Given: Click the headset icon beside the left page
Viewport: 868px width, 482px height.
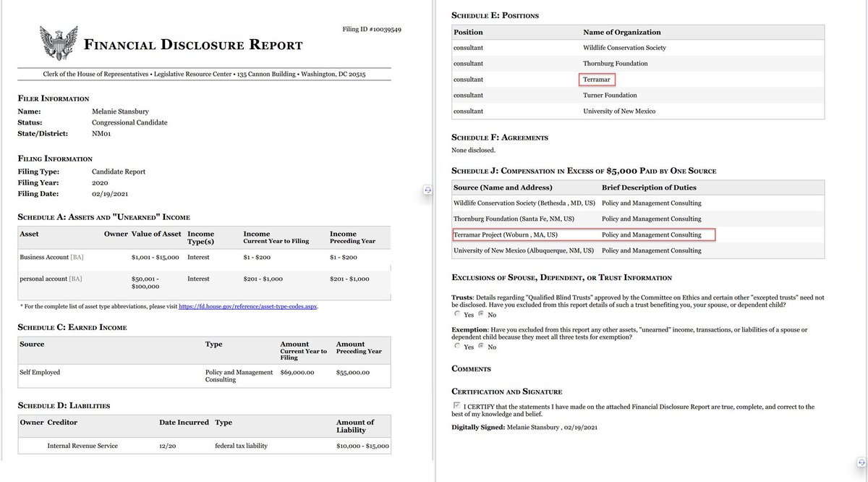Looking at the screenshot, I should pyautogui.click(x=427, y=189).
